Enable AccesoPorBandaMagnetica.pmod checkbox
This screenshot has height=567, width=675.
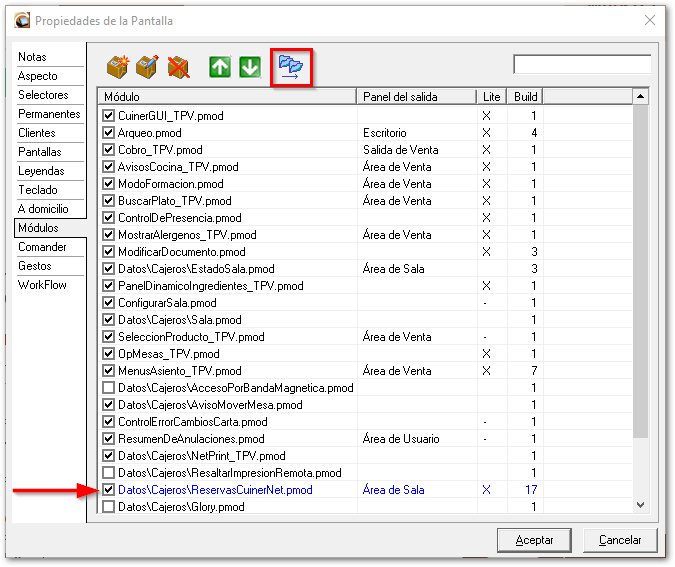pyautogui.click(x=108, y=387)
